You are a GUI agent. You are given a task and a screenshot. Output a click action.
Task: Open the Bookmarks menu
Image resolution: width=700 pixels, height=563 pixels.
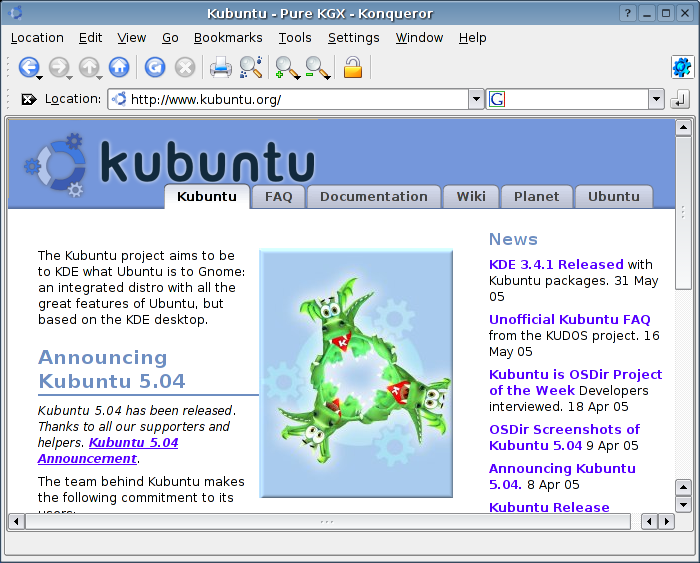[228, 38]
